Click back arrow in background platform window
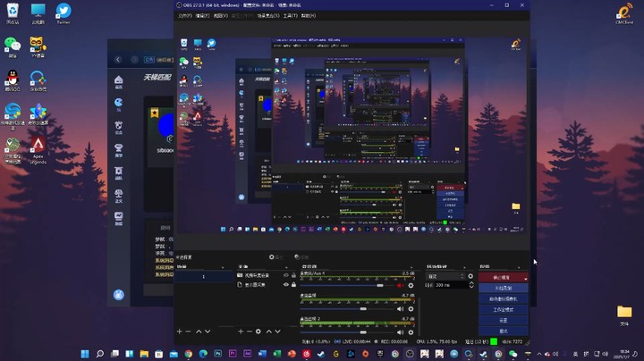The image size is (644, 361). (x=118, y=60)
